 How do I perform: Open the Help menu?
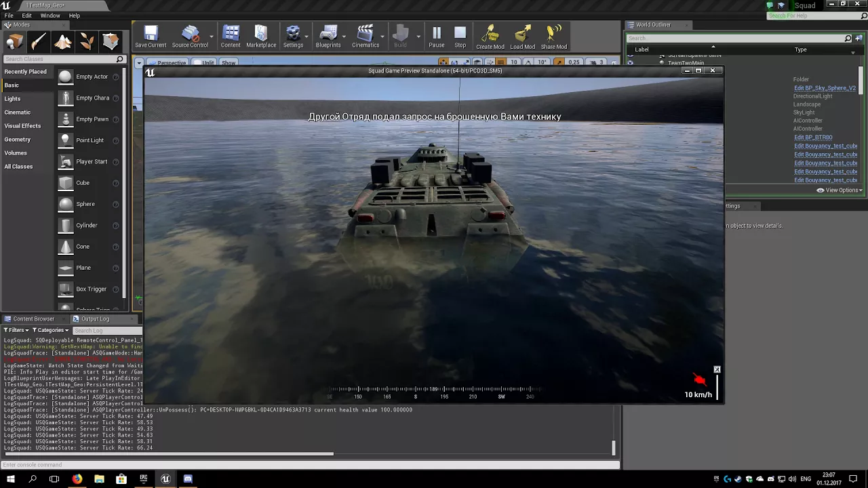click(x=75, y=16)
